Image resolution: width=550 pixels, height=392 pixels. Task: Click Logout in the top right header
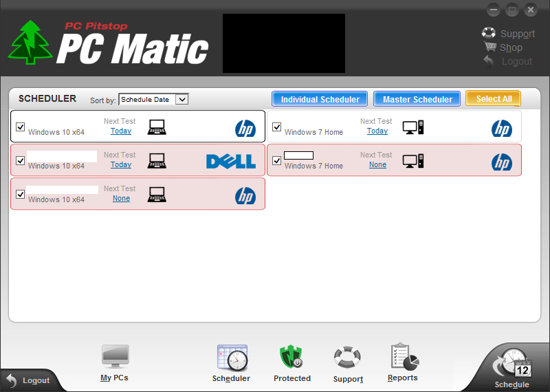click(516, 61)
